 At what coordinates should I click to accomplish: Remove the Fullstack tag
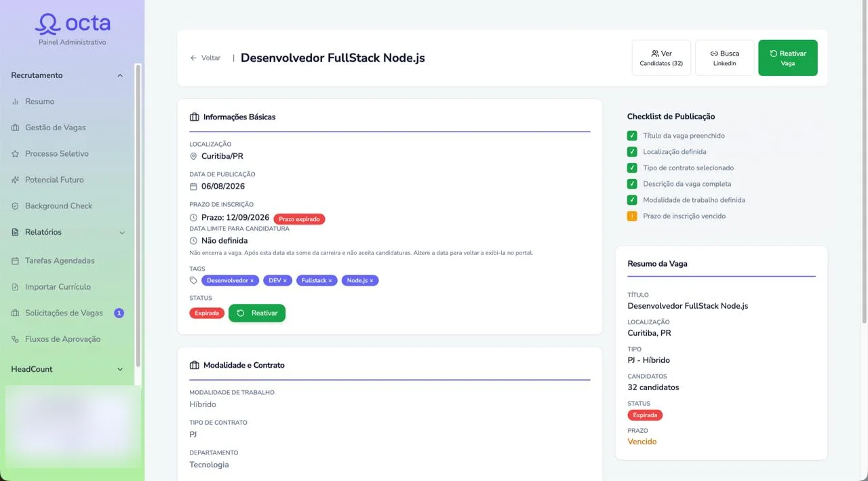[330, 280]
